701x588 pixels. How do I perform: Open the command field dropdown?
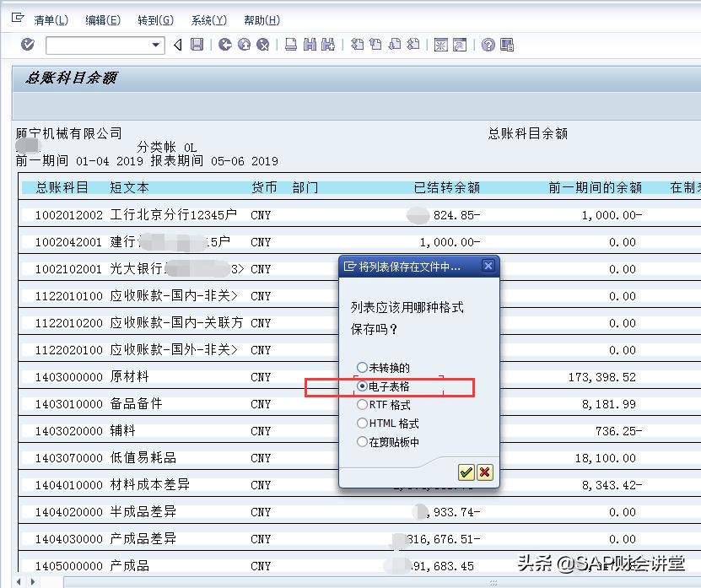point(155,44)
